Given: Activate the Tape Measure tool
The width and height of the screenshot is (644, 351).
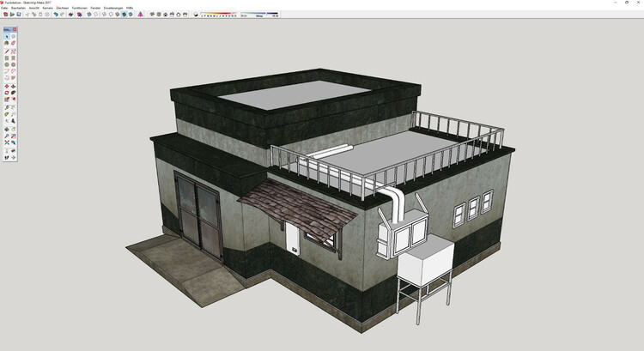Looking at the screenshot, I should click(x=7, y=107).
